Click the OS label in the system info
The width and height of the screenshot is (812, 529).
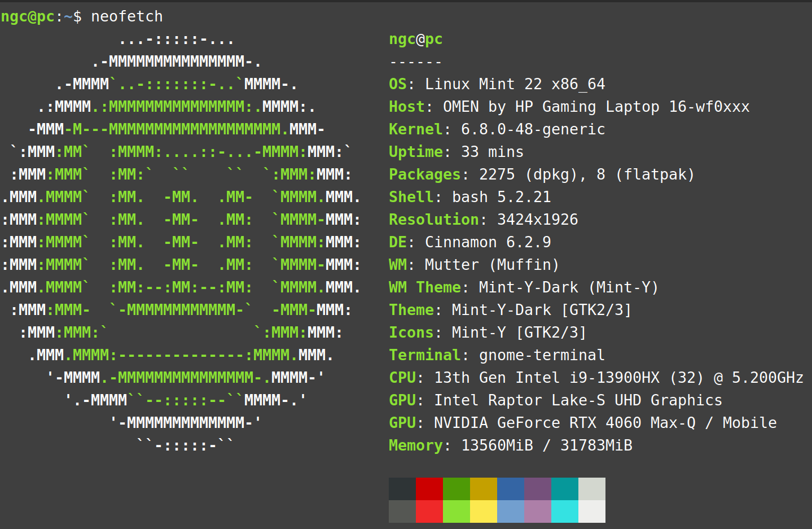398,84
